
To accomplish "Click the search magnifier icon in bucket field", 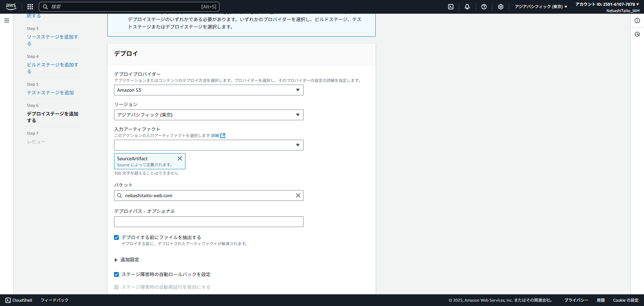I will [119, 195].
